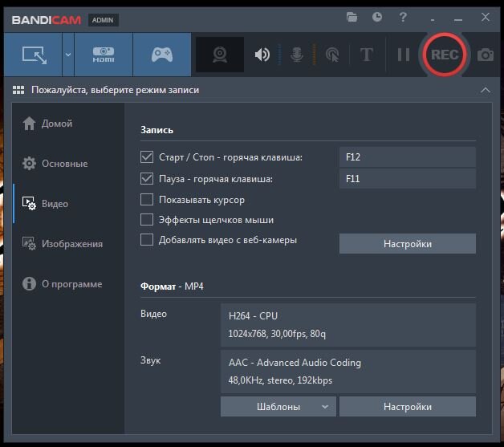Click the AAC - Advanced Audio Coding text
Screen dimensions: 504x447
tap(295, 363)
